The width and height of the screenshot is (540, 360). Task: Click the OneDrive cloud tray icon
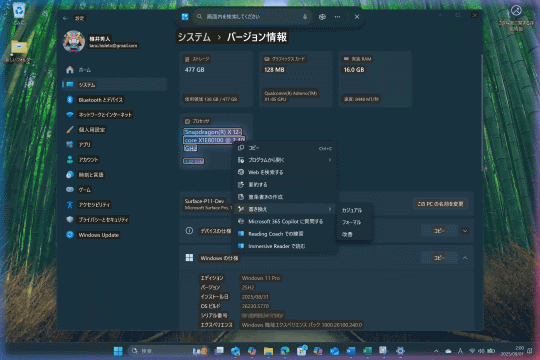[x=448, y=351]
